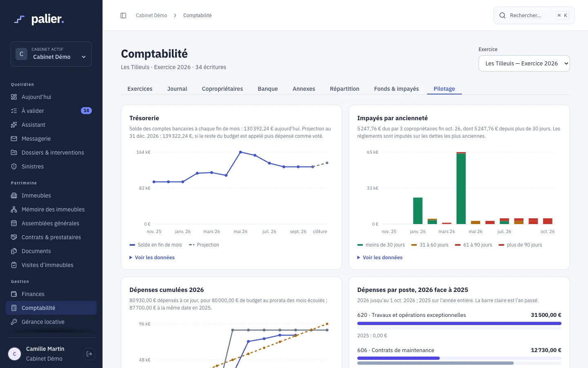Click the Annexes tab

coord(304,89)
